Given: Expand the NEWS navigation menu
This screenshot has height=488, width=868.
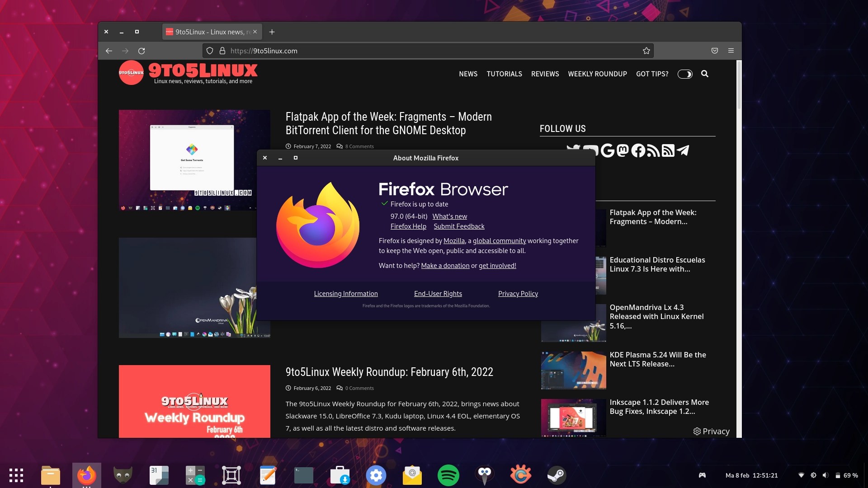Looking at the screenshot, I should click(467, 73).
